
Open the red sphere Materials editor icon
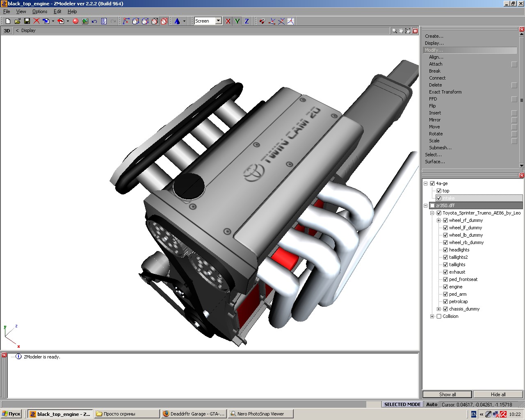click(x=75, y=21)
